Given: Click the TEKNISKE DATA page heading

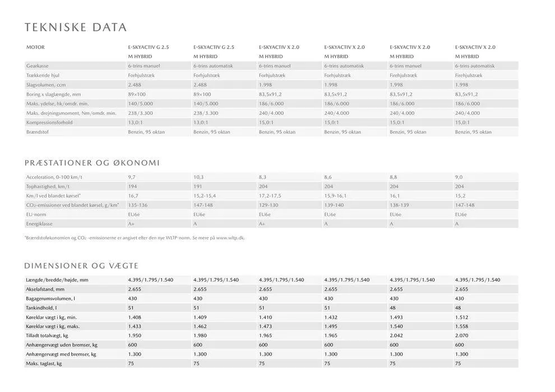Looking at the screenshot, I should (x=76, y=27).
